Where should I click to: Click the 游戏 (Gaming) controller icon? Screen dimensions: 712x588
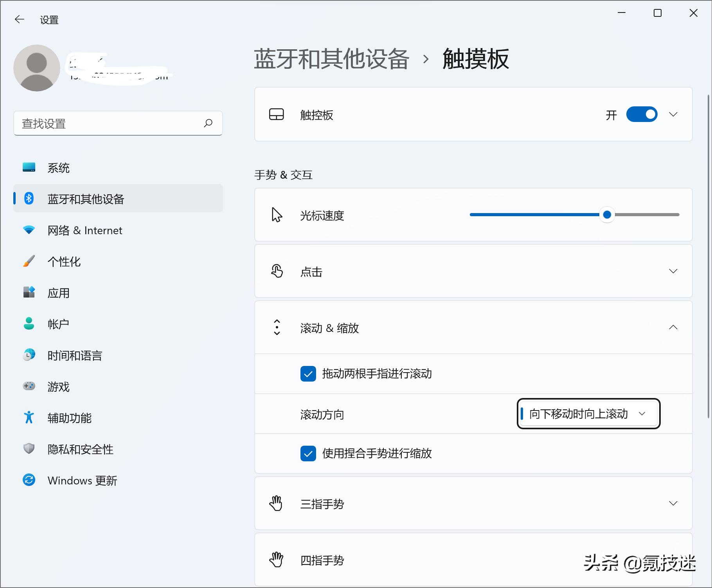29,387
